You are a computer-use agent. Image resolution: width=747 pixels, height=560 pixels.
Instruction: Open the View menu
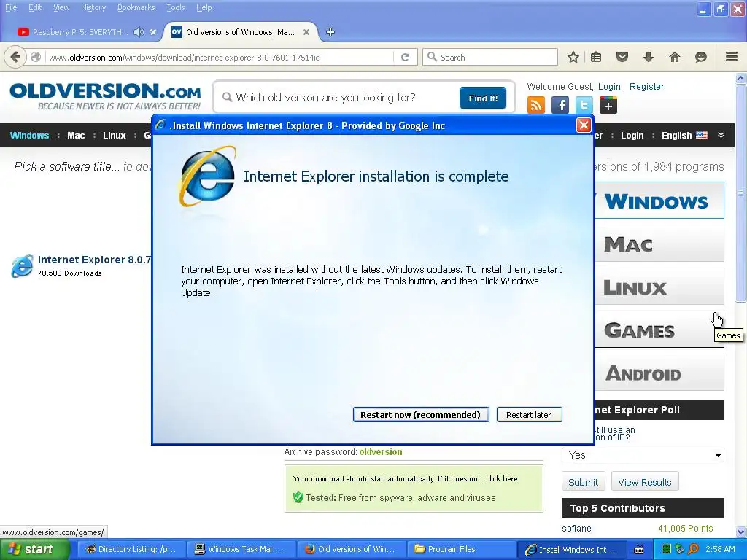[61, 7]
